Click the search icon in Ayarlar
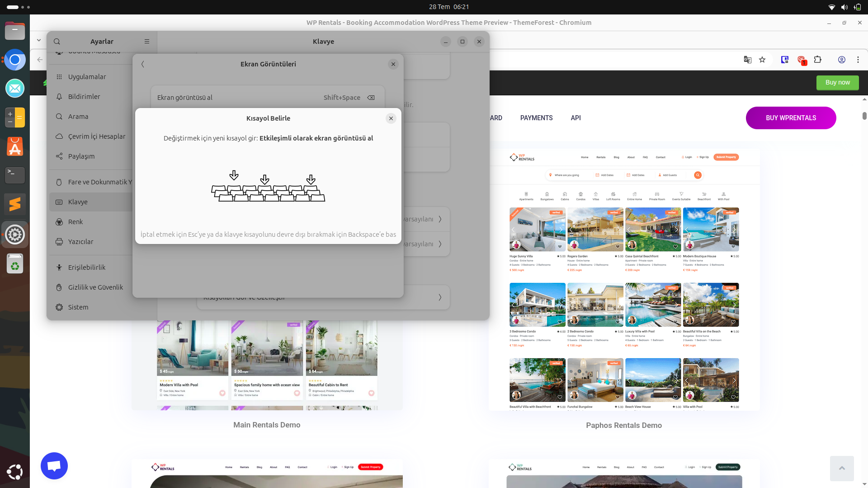The width and height of the screenshot is (868, 488). tap(57, 42)
